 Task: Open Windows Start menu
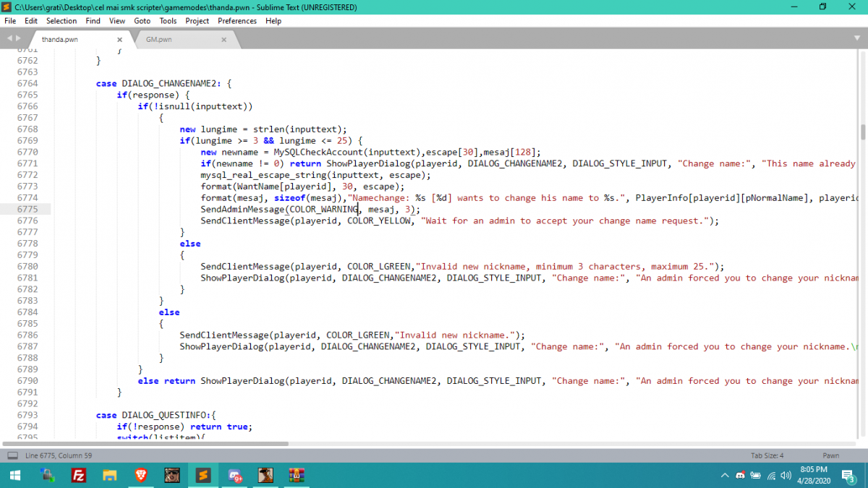click(x=14, y=475)
